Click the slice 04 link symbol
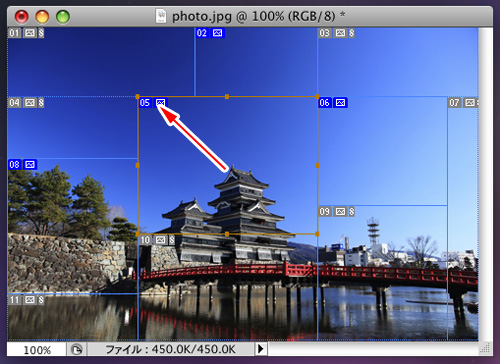Viewport: 500px width, 364px height. pos(41,102)
